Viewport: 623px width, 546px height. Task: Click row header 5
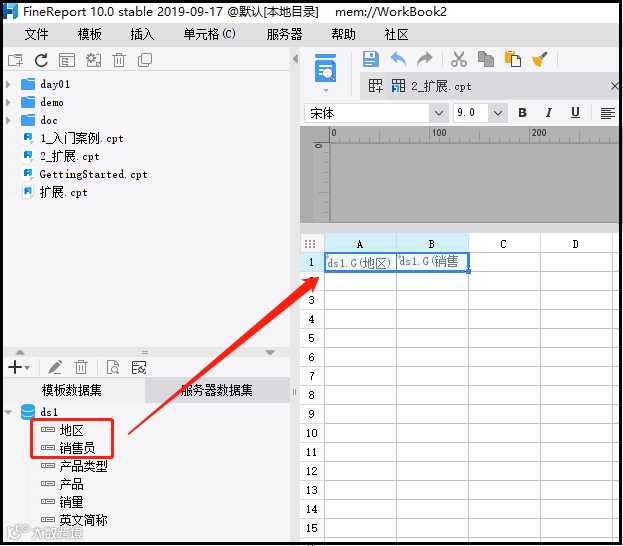pyautogui.click(x=312, y=338)
